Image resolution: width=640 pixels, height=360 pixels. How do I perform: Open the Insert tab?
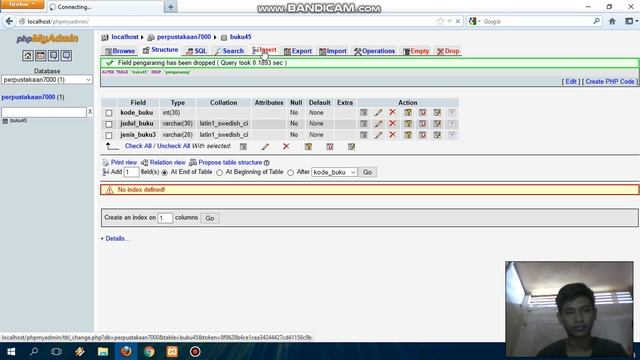264,50
